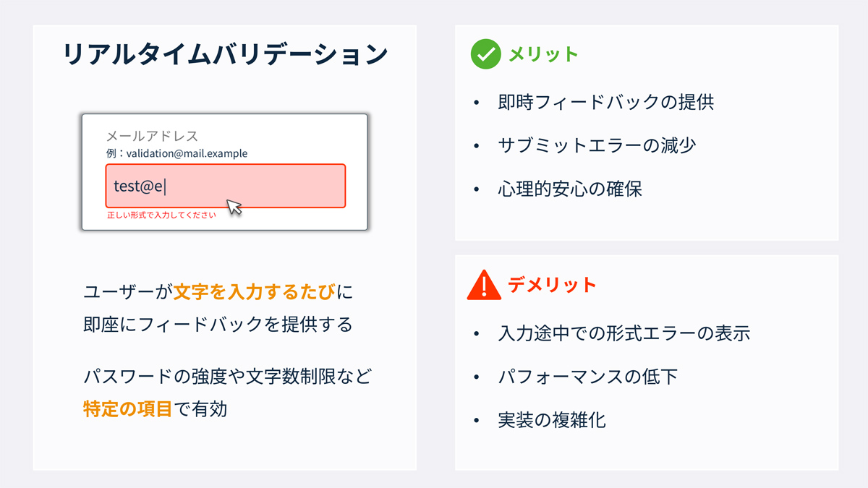The height and width of the screenshot is (488, 868).
Task: Click the サブミットエラーの減少 bullet
Action: (x=596, y=145)
